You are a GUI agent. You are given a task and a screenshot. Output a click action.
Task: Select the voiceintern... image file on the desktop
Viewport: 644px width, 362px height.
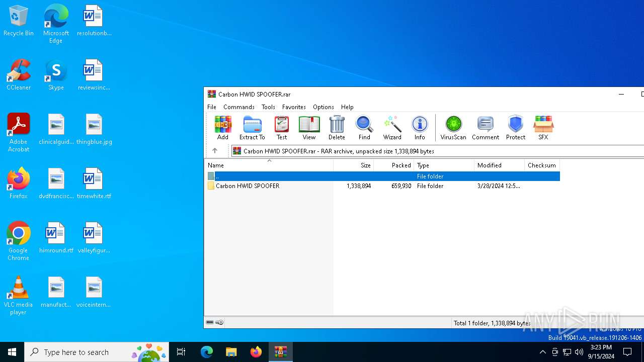tap(94, 293)
